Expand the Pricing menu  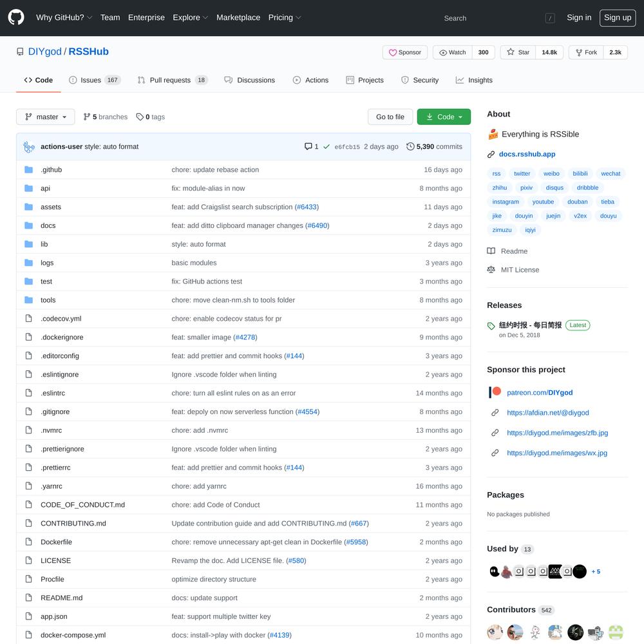(x=285, y=17)
